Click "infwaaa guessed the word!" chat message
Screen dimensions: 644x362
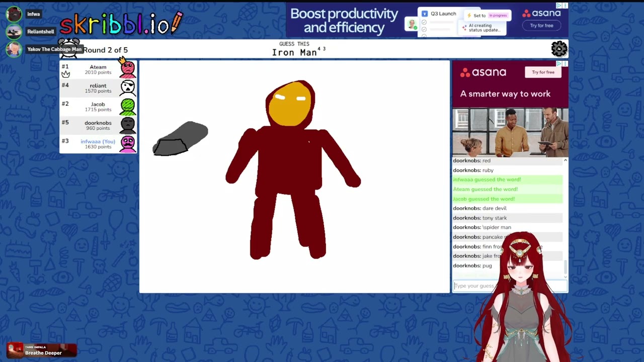(x=507, y=179)
